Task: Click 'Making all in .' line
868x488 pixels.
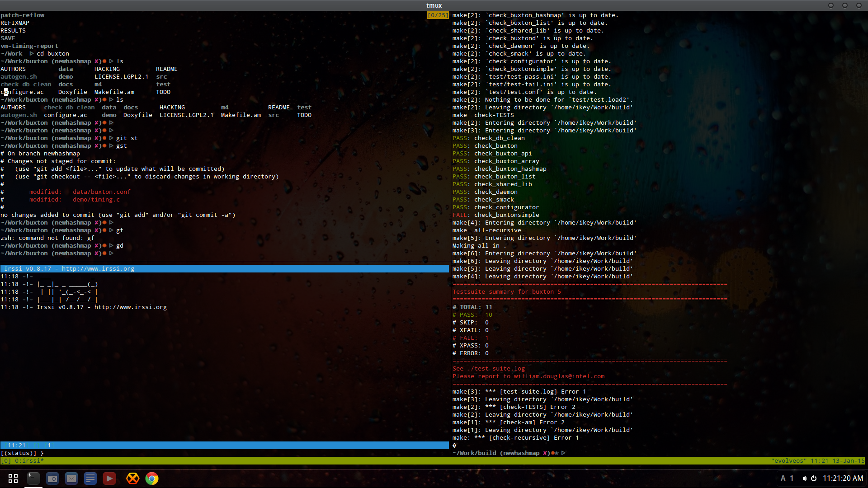Action: pos(480,246)
